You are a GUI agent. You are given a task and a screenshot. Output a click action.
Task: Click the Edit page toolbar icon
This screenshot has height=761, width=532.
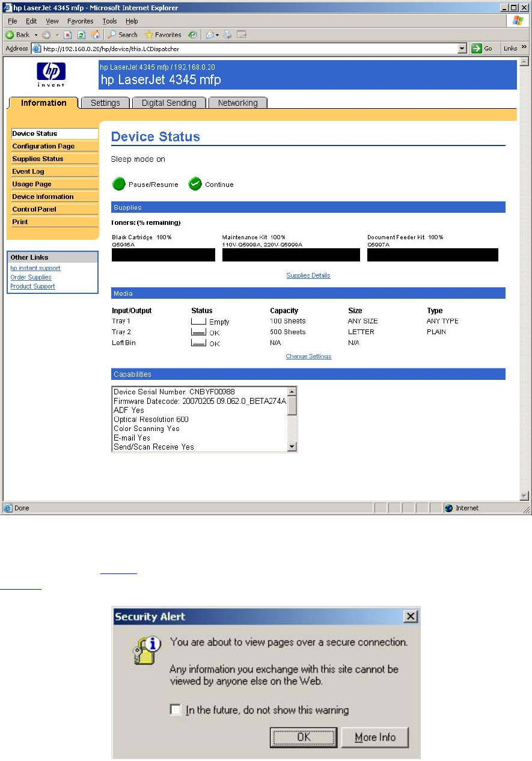(242, 35)
